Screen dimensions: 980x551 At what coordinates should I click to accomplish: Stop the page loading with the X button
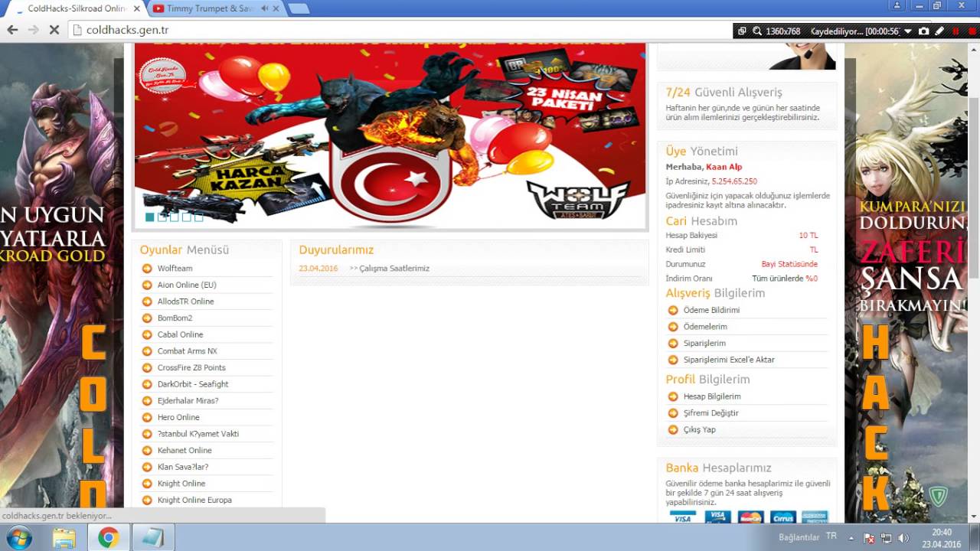(x=54, y=31)
